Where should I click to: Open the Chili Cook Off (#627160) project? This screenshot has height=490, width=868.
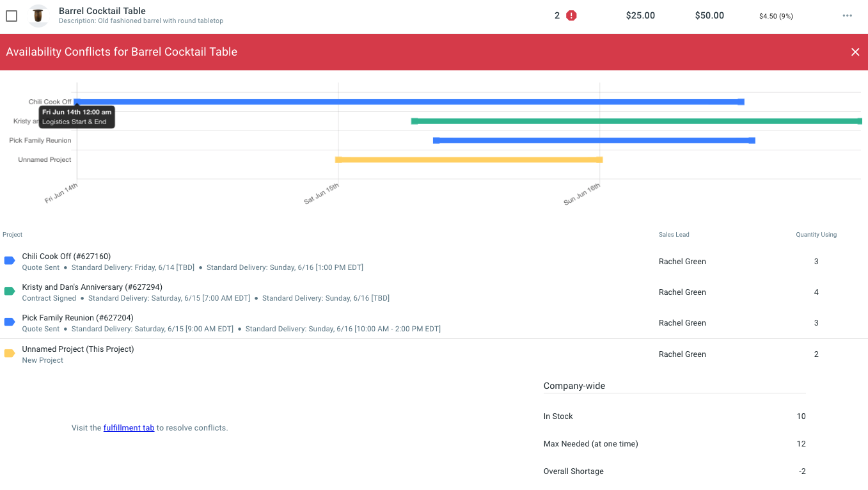tap(67, 257)
